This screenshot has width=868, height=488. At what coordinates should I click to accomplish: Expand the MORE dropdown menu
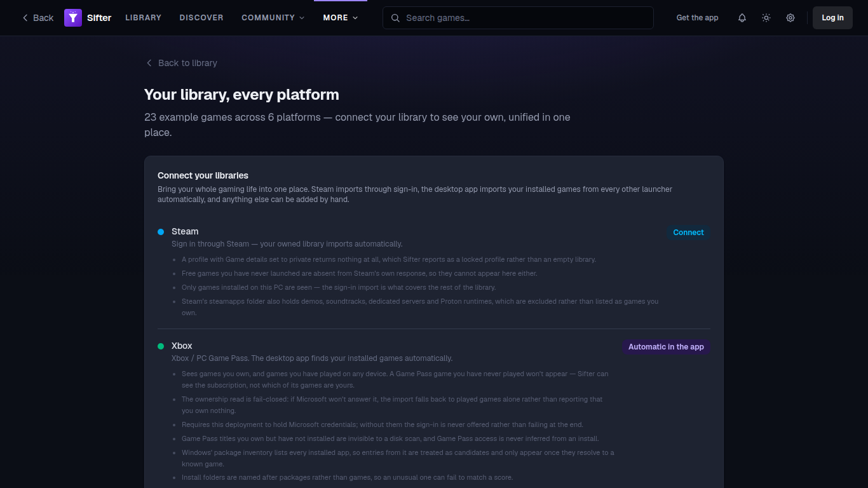341,18
